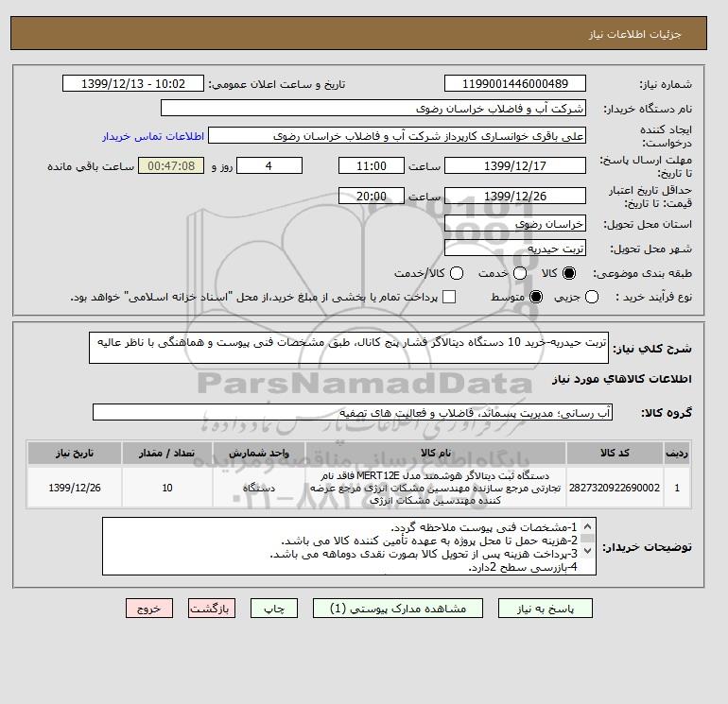Image resolution: width=728 pixels, height=704 pixels.
Task: Choose the متوسط purchase process option
Action: 536,297
